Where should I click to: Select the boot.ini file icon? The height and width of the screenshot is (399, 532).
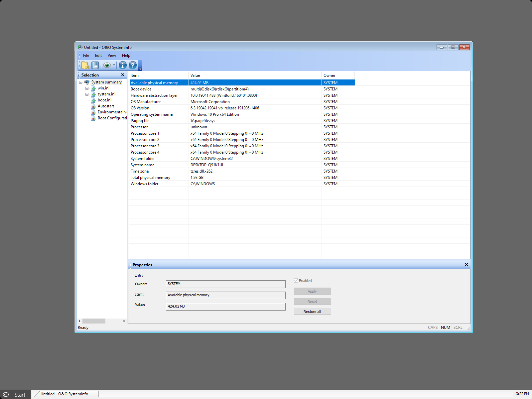click(93, 100)
